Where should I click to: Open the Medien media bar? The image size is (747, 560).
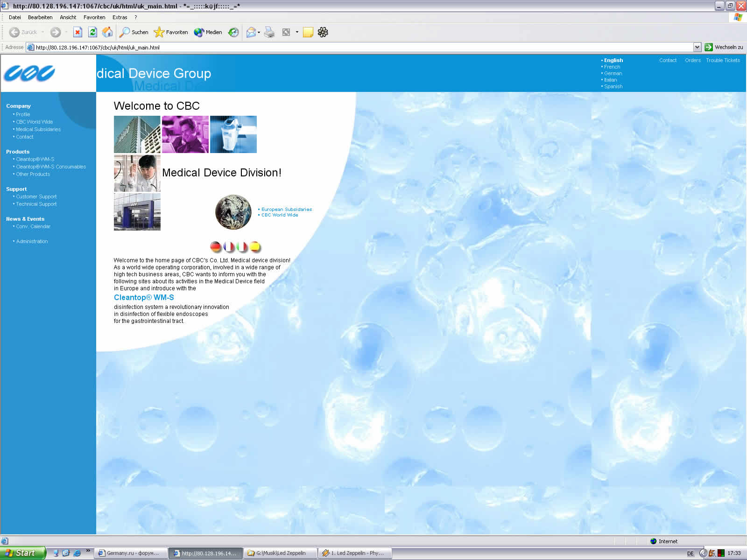pyautogui.click(x=208, y=32)
